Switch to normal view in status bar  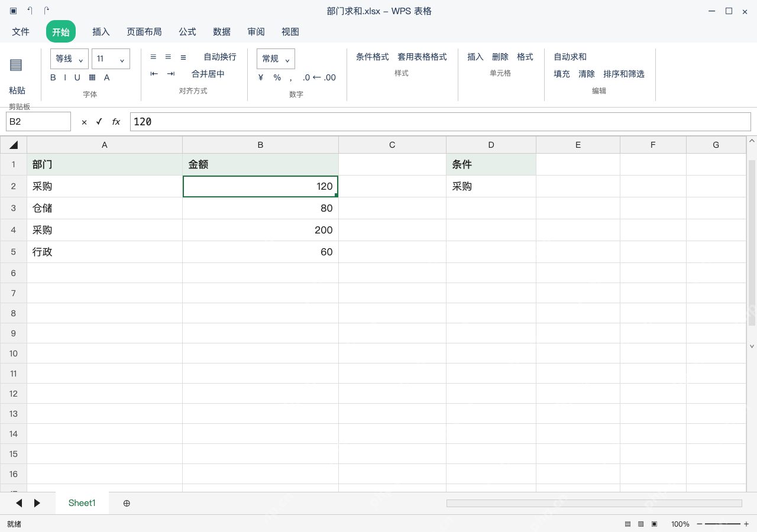coord(627,524)
